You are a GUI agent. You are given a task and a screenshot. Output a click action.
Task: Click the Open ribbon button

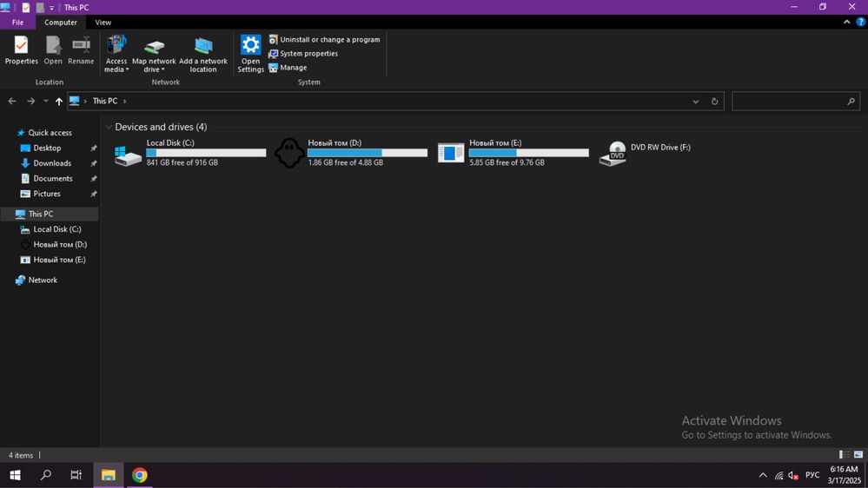coord(53,50)
